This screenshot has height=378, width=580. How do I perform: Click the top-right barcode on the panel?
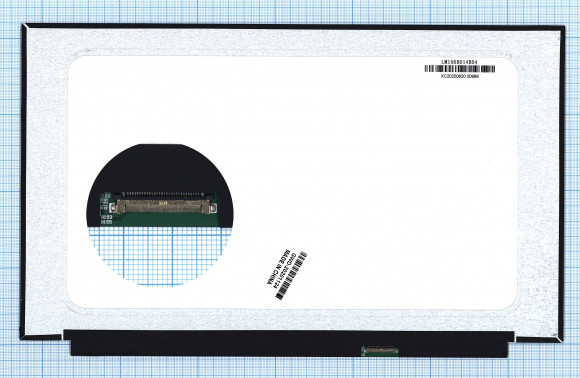(460, 69)
